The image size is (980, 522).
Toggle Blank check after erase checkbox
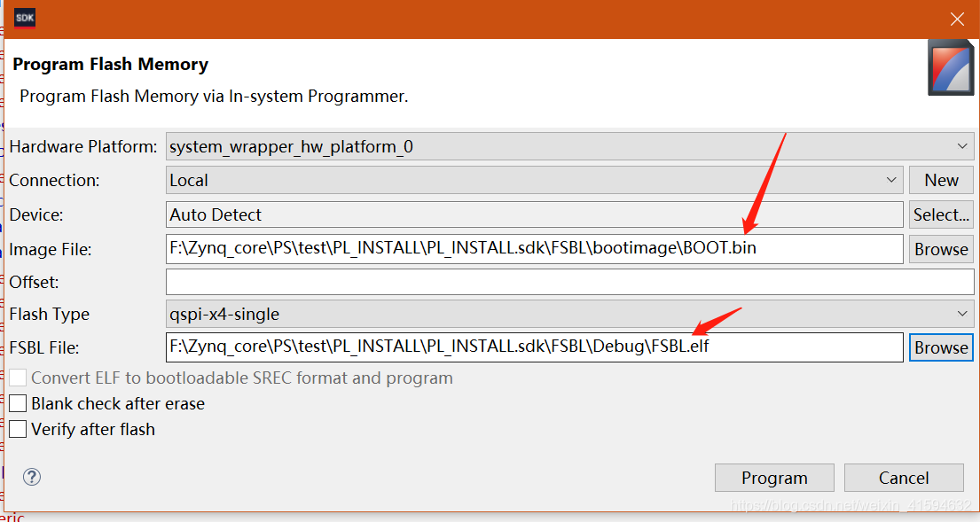click(18, 403)
